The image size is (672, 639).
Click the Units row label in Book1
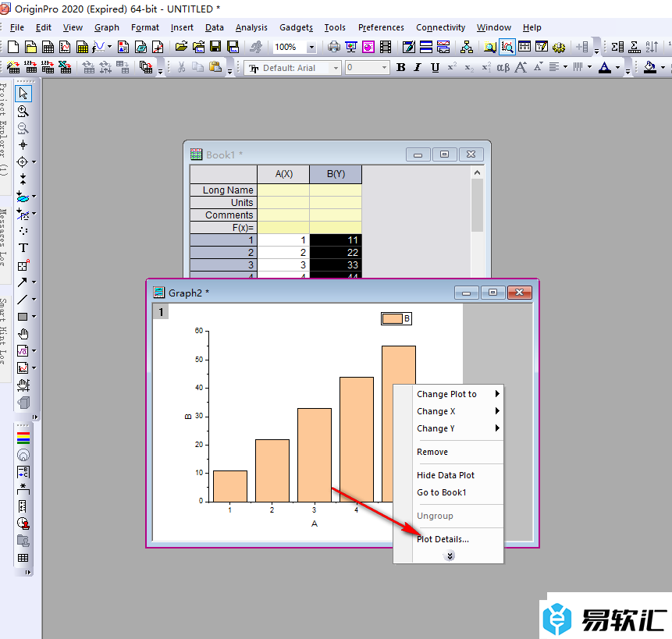pos(224,202)
